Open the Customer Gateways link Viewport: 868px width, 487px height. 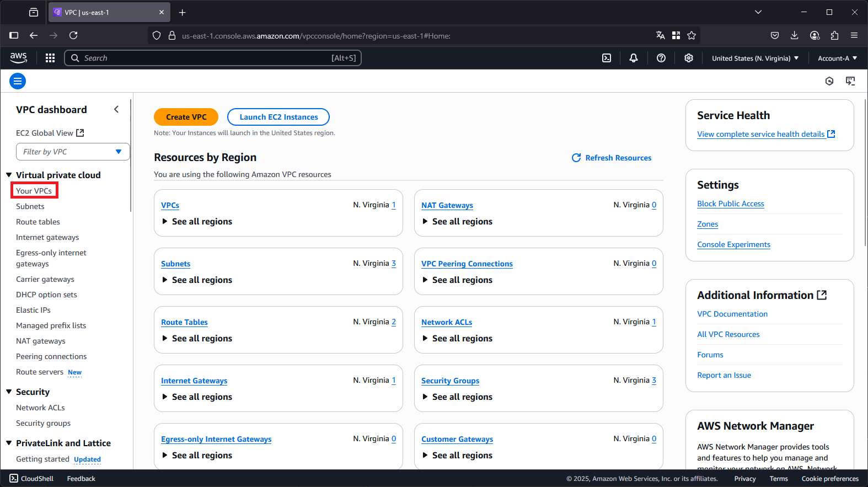pos(457,439)
